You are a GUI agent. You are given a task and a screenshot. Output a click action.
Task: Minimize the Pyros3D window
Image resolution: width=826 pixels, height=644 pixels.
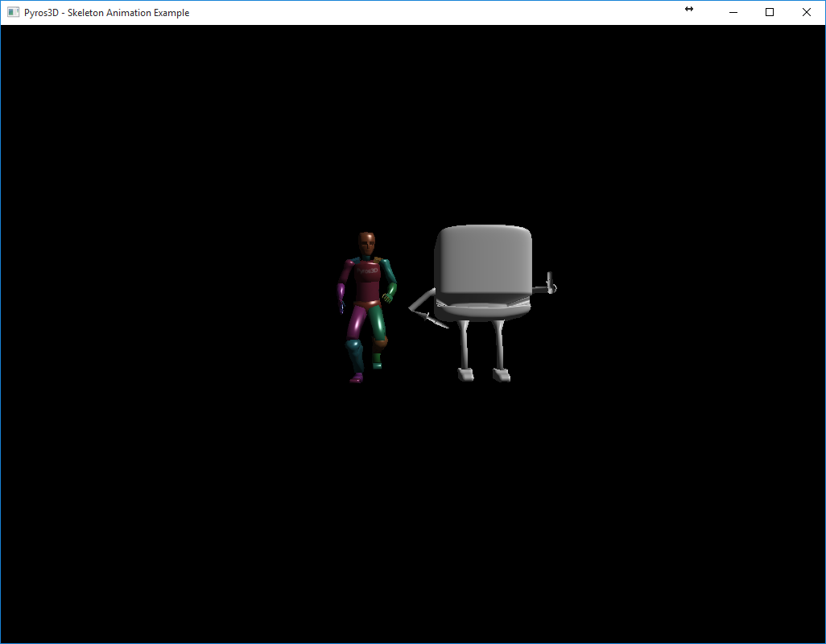pos(733,12)
